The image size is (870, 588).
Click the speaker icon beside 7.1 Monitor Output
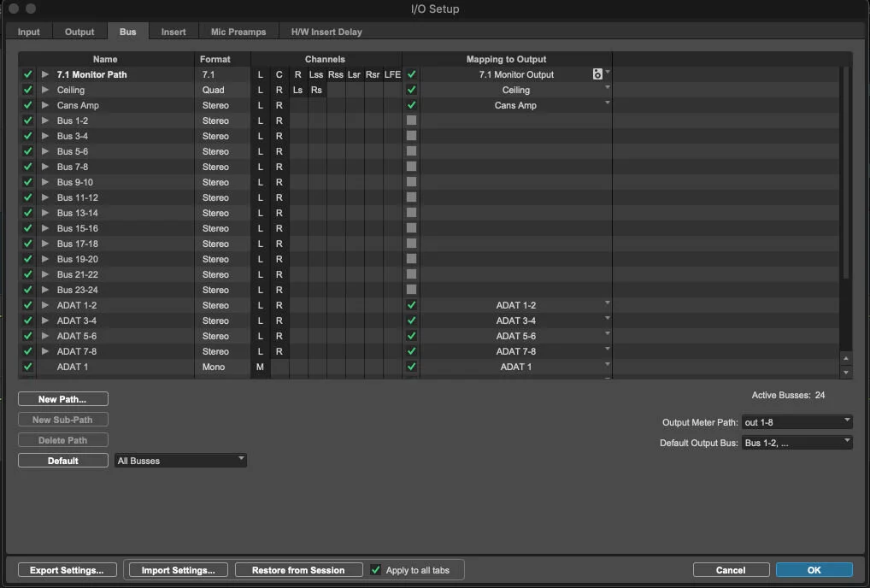click(x=597, y=74)
